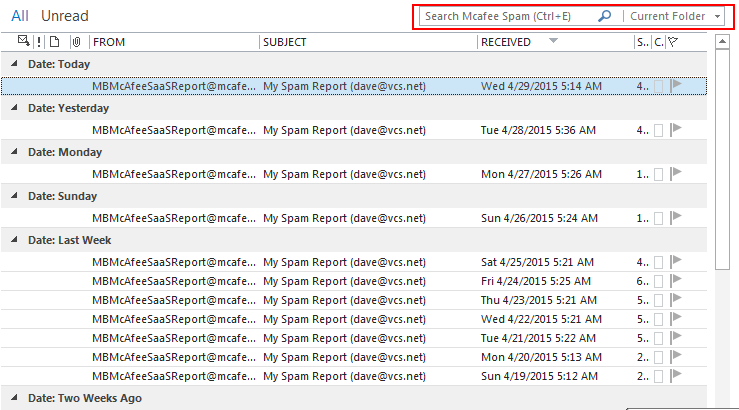This screenshot has height=410, width=739.
Task: Toggle category box for Tue 4/21/2015 message
Action: (659, 338)
